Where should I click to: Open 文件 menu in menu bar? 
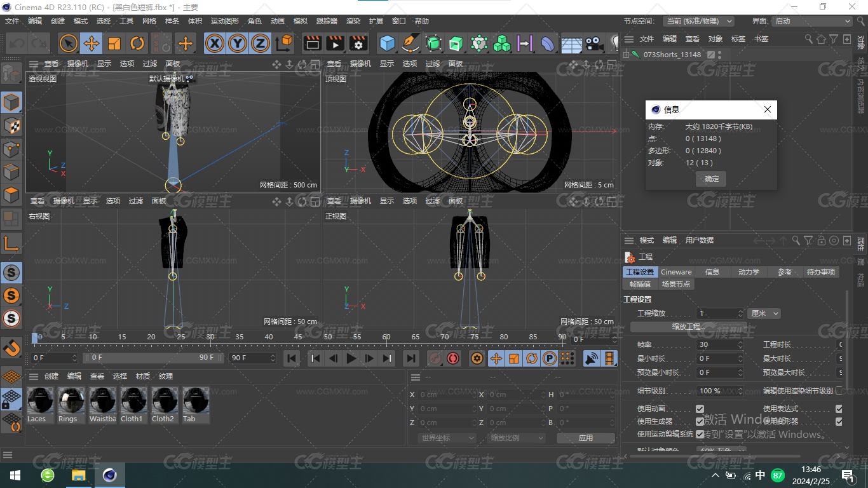12,21
